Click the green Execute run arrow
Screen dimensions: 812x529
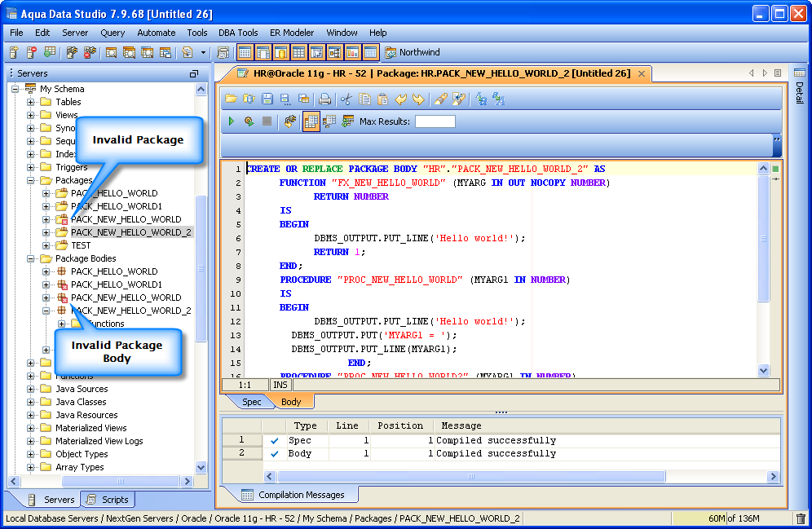point(232,121)
